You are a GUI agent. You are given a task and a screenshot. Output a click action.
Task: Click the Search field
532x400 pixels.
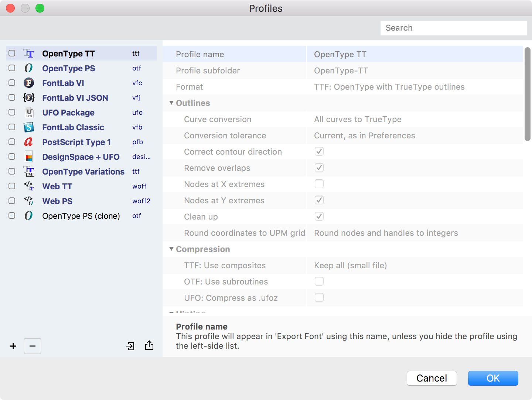click(454, 28)
